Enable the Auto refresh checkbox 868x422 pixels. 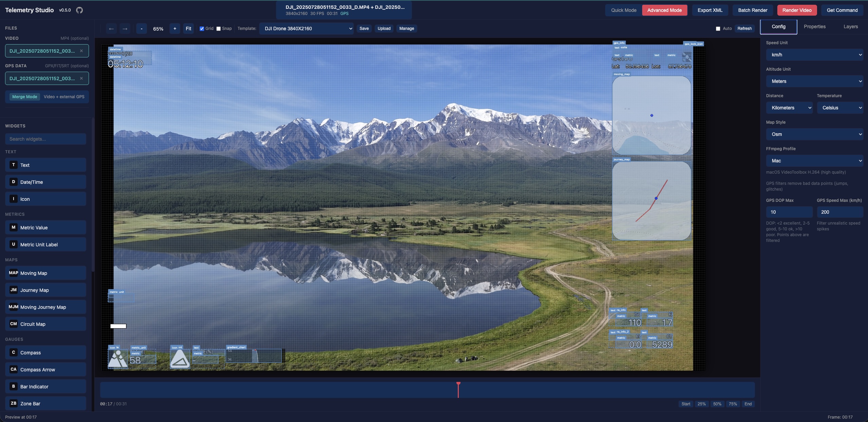point(718,29)
